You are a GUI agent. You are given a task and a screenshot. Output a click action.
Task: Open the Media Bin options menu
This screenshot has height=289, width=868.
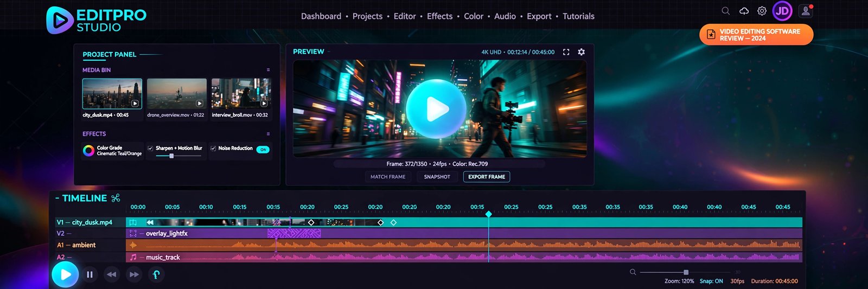[268, 70]
